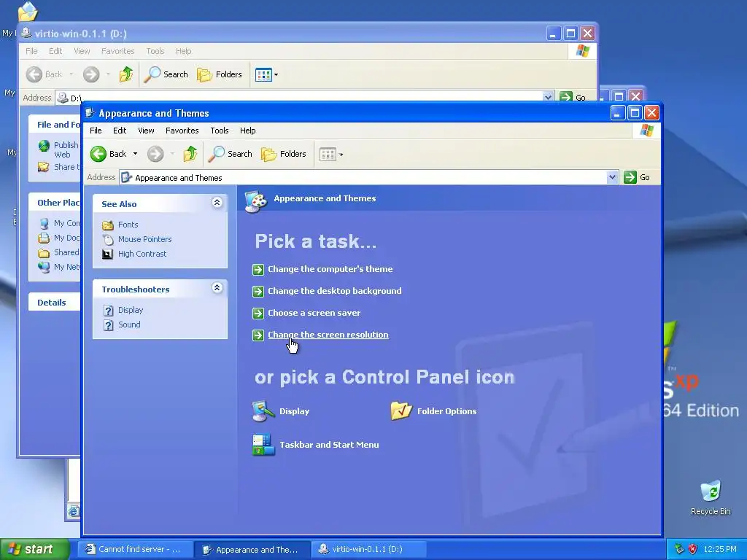Open Tools menu in Appearance and Themes

(x=219, y=131)
